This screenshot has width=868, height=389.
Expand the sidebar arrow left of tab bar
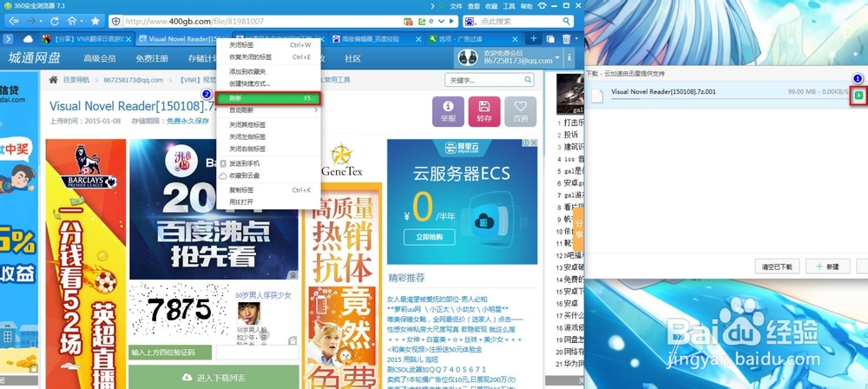pyautogui.click(x=8, y=39)
